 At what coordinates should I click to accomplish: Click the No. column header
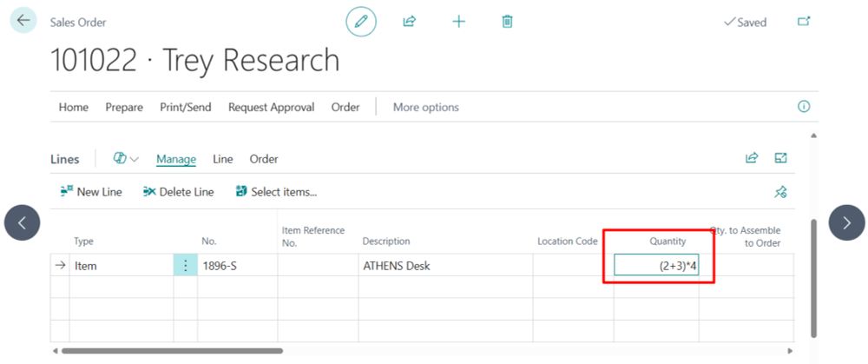point(208,242)
